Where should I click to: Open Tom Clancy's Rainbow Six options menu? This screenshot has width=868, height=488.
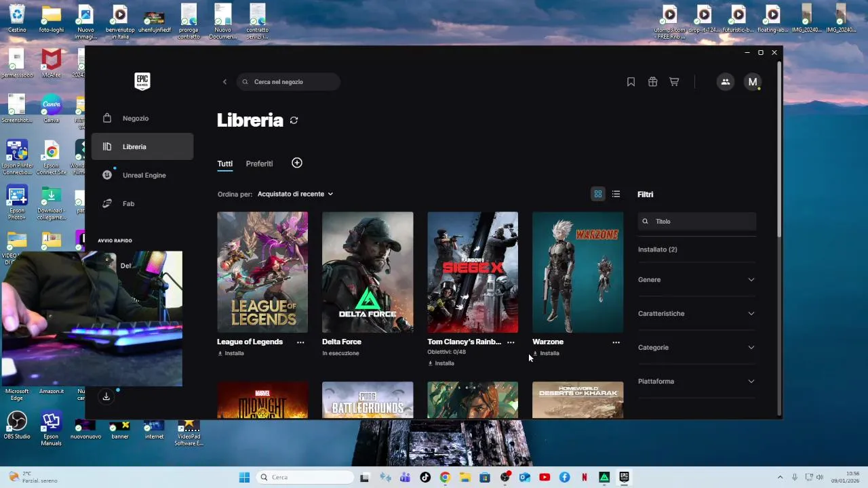[511, 342]
